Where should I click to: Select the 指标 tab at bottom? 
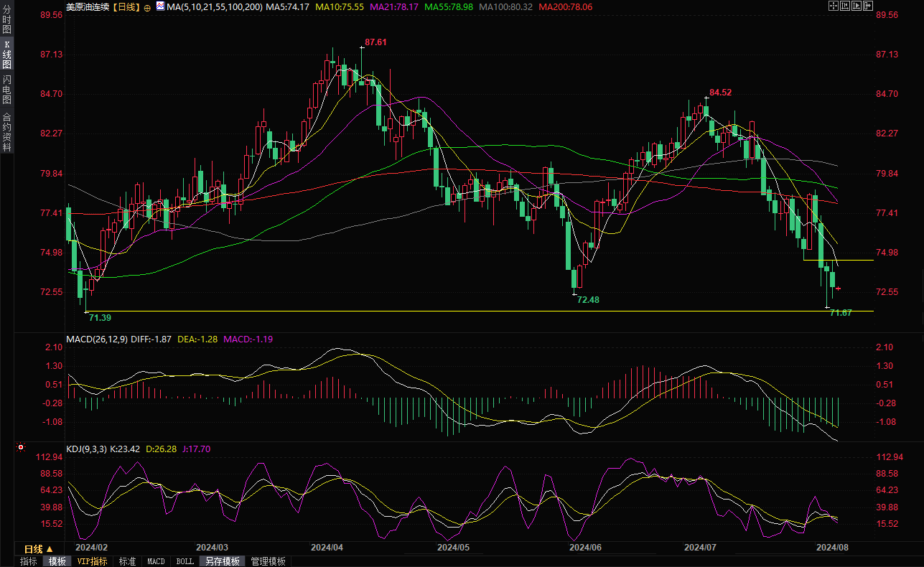click(x=29, y=561)
